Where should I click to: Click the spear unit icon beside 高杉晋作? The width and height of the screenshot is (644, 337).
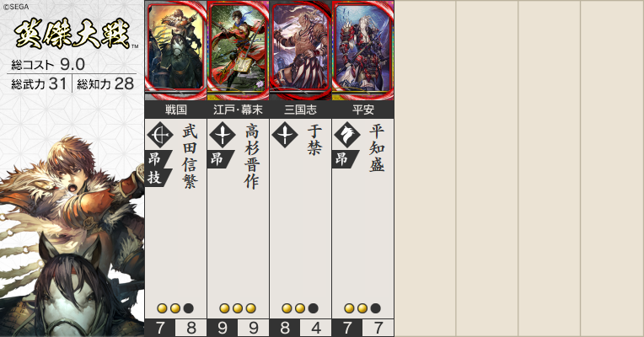(223, 135)
